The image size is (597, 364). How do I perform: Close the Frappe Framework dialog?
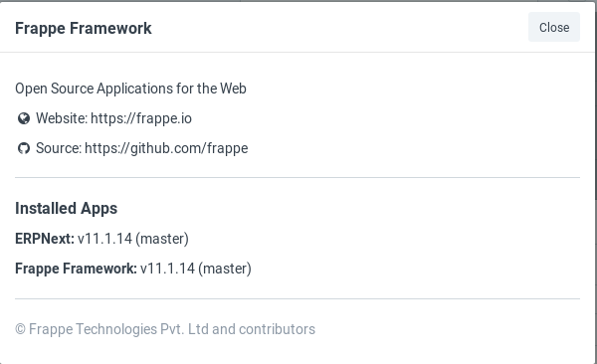[554, 27]
